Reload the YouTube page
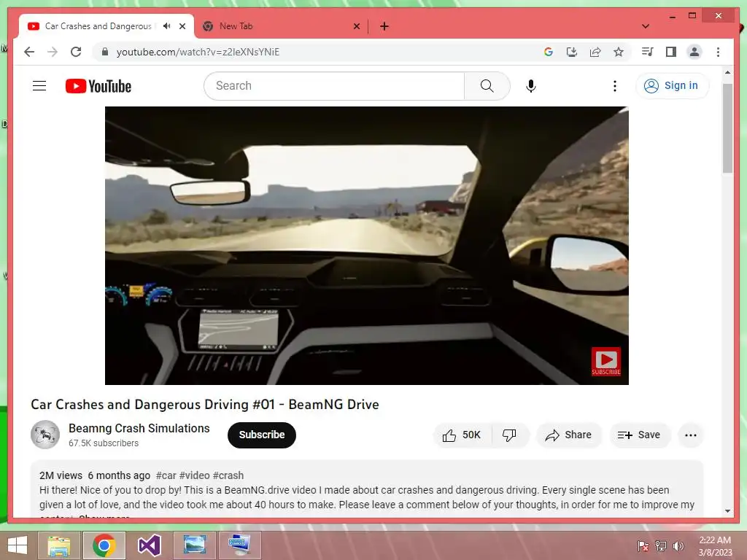747x560 pixels. (x=76, y=52)
